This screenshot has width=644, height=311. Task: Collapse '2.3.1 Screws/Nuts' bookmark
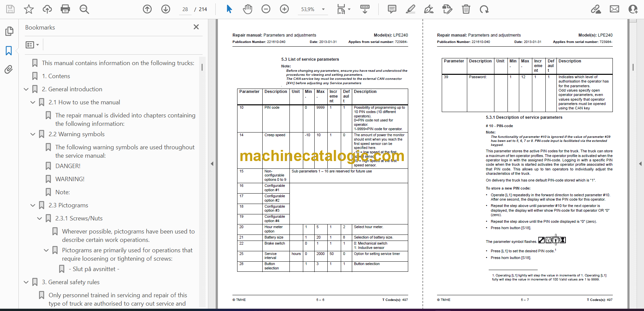coord(40,218)
